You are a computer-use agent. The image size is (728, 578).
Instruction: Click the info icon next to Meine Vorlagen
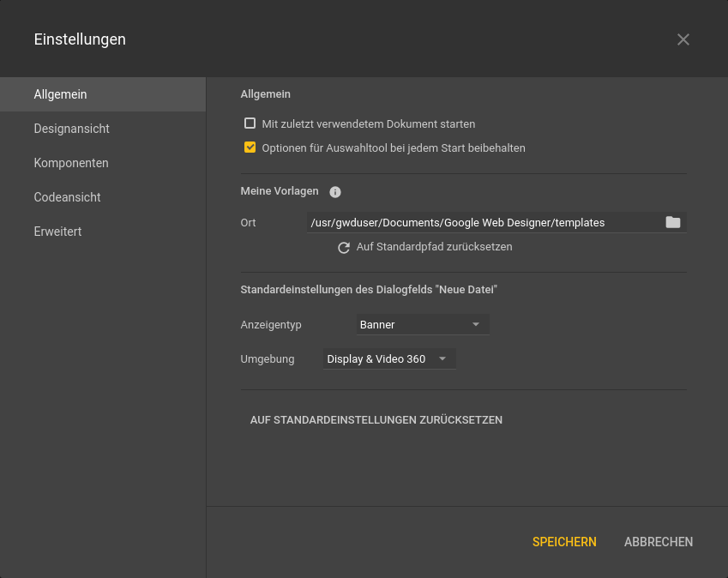coord(334,192)
